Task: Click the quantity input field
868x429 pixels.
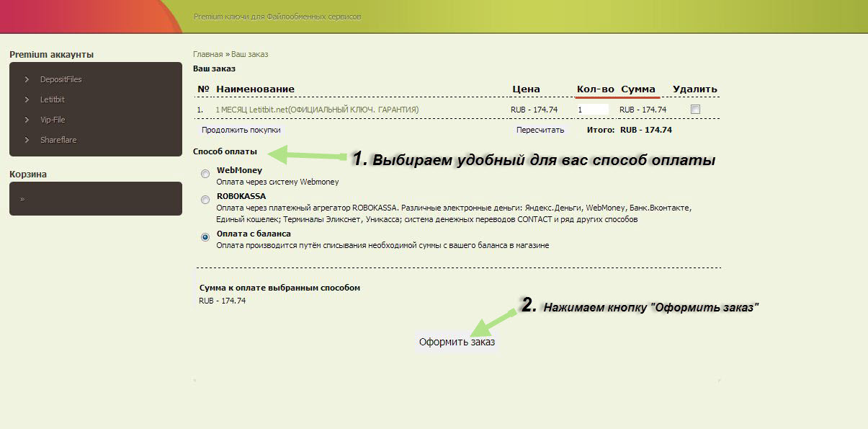Action: click(x=592, y=110)
